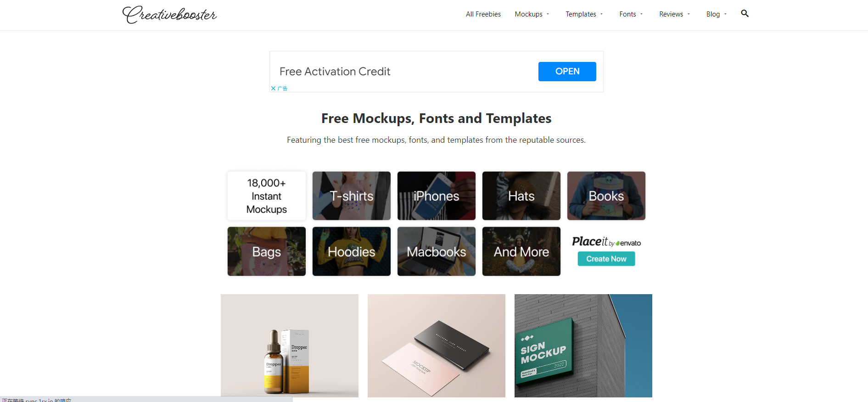Image resolution: width=868 pixels, height=402 pixels.
Task: Open the Reviews menu
Action: point(674,14)
